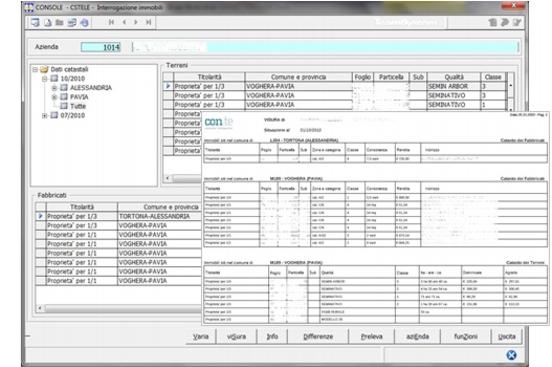The image size is (552, 367).
Task: Click the Foglio column header
Action: point(363,77)
